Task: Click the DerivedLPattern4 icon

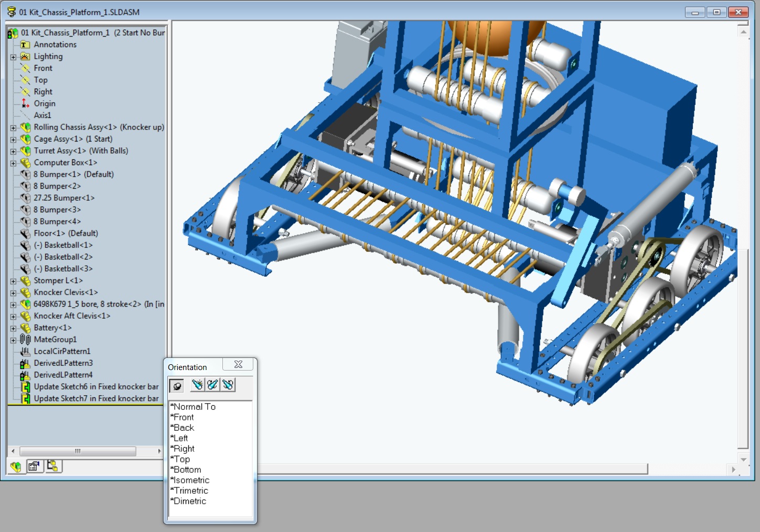Action: [x=25, y=375]
